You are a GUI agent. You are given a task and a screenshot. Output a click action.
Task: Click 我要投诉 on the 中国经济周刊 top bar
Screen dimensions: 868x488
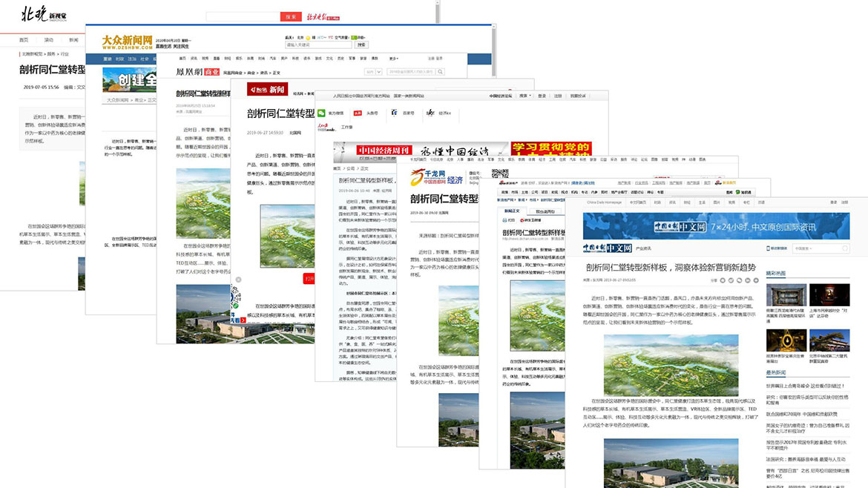(x=578, y=96)
